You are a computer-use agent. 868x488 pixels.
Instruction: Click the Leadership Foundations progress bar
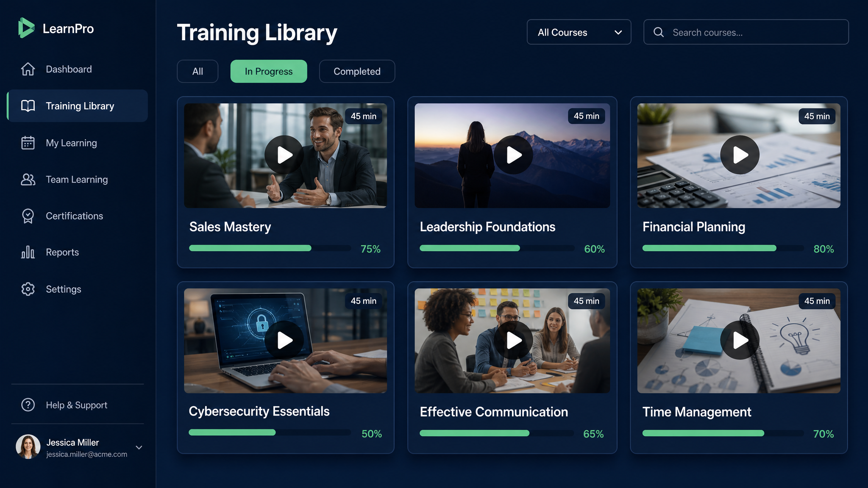click(497, 248)
